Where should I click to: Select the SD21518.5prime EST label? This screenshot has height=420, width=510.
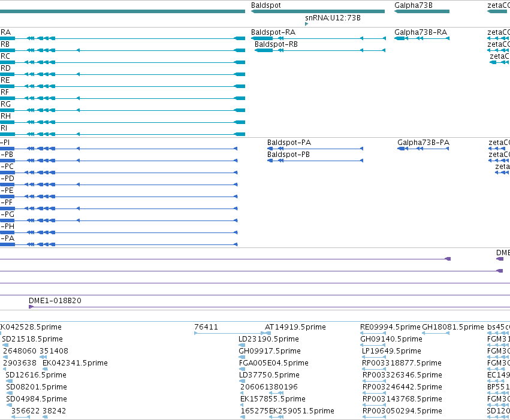[32, 339]
